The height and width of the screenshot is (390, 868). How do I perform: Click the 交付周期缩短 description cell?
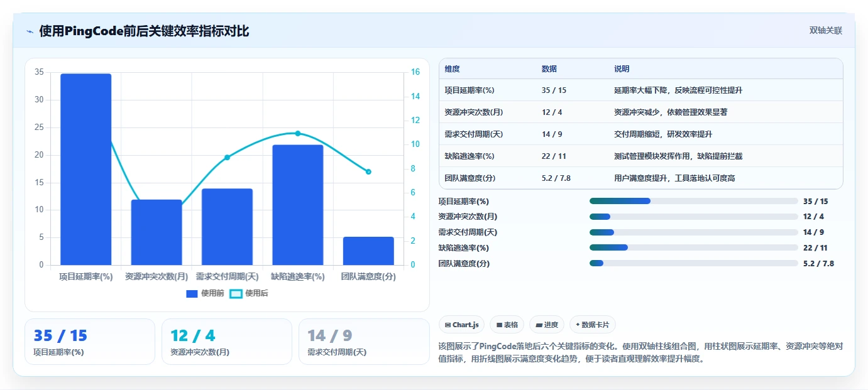[x=663, y=134]
